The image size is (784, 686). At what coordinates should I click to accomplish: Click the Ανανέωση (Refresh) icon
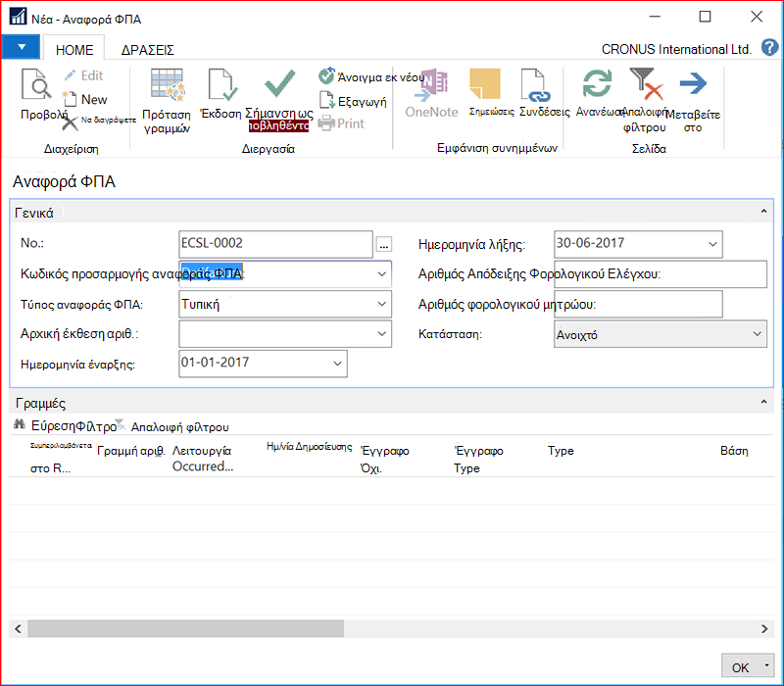tap(597, 83)
